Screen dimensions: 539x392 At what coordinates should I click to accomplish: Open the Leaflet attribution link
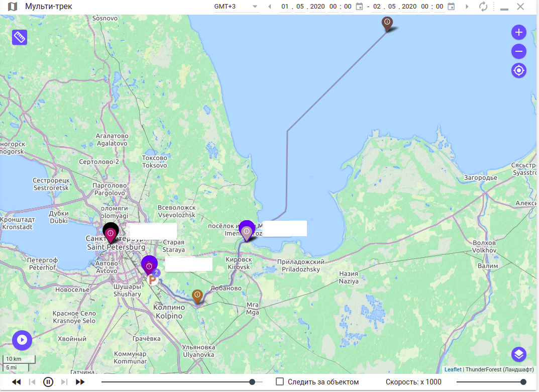(453, 369)
